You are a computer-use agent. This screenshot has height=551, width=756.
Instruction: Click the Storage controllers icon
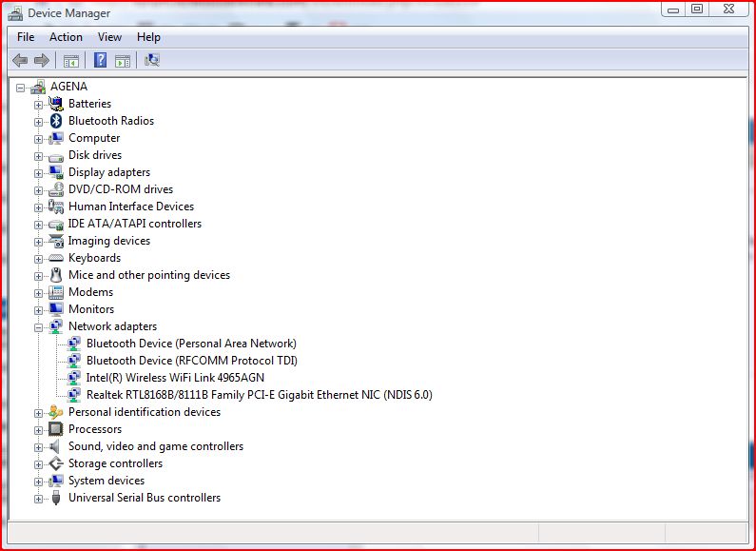(x=56, y=463)
